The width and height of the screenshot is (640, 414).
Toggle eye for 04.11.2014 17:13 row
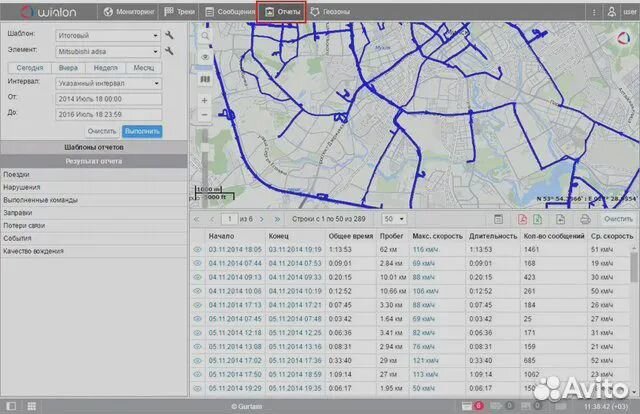[197, 305]
